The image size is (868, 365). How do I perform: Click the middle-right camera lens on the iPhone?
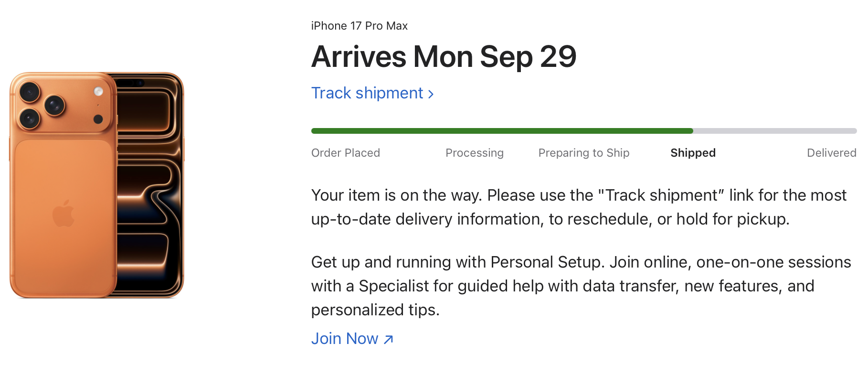tap(54, 105)
